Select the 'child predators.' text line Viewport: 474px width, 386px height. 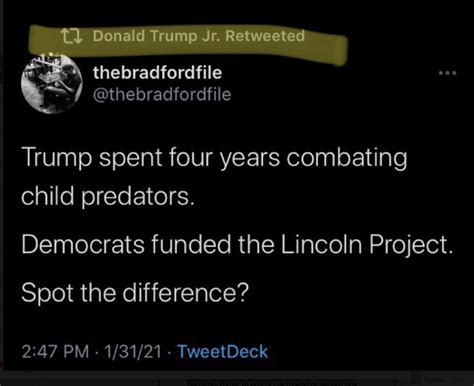coord(108,197)
